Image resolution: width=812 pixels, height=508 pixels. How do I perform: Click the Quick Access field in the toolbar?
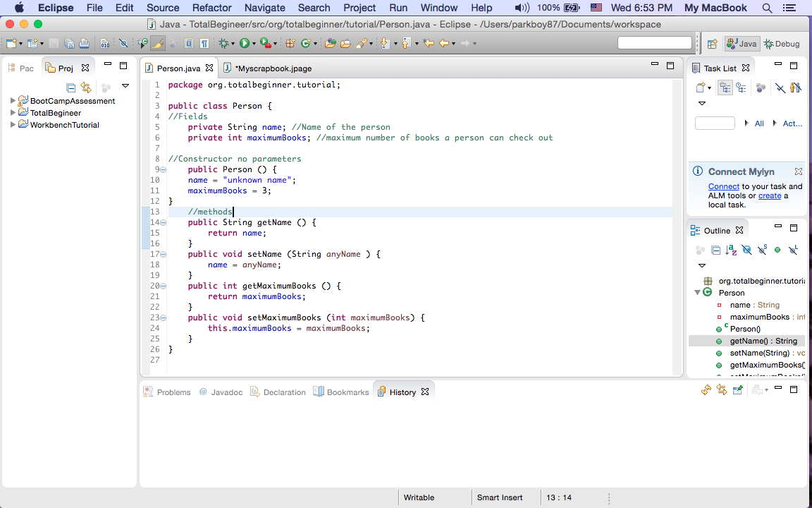point(655,43)
